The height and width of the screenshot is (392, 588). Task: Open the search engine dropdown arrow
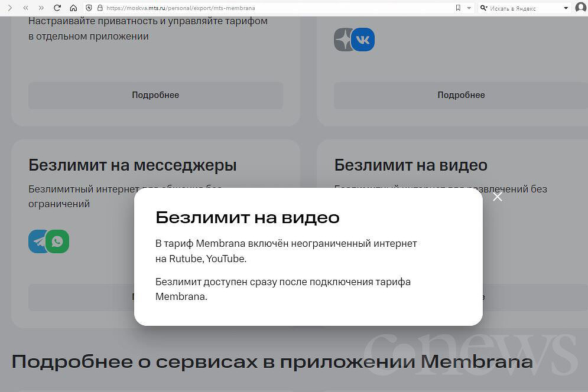tap(566, 8)
